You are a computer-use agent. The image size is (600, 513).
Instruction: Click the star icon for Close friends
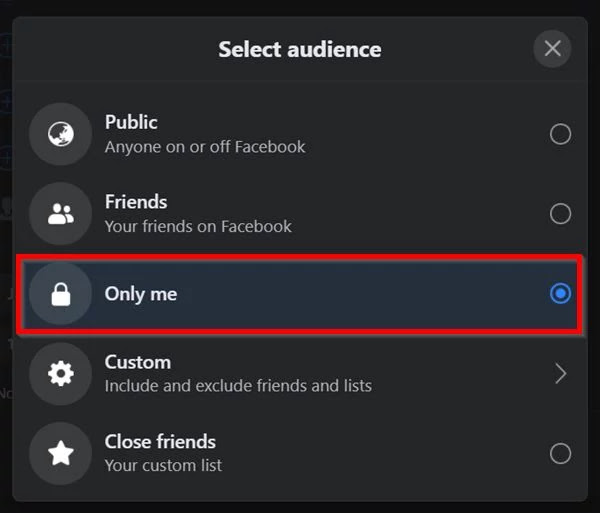tap(60, 454)
